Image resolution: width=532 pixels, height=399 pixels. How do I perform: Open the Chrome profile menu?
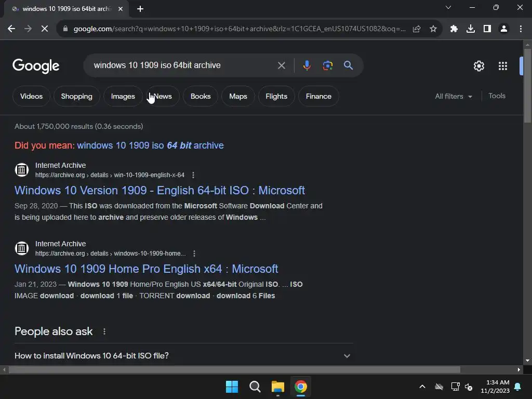pyautogui.click(x=504, y=29)
